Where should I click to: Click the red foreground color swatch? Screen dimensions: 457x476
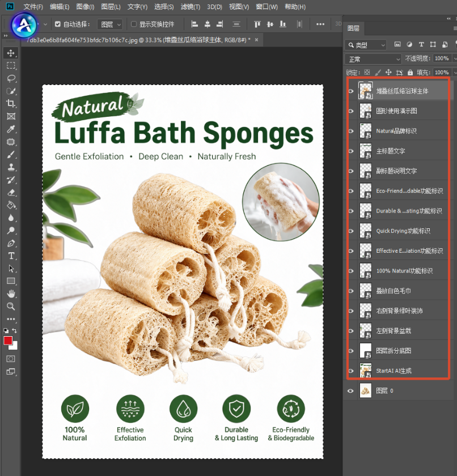pos(7,340)
